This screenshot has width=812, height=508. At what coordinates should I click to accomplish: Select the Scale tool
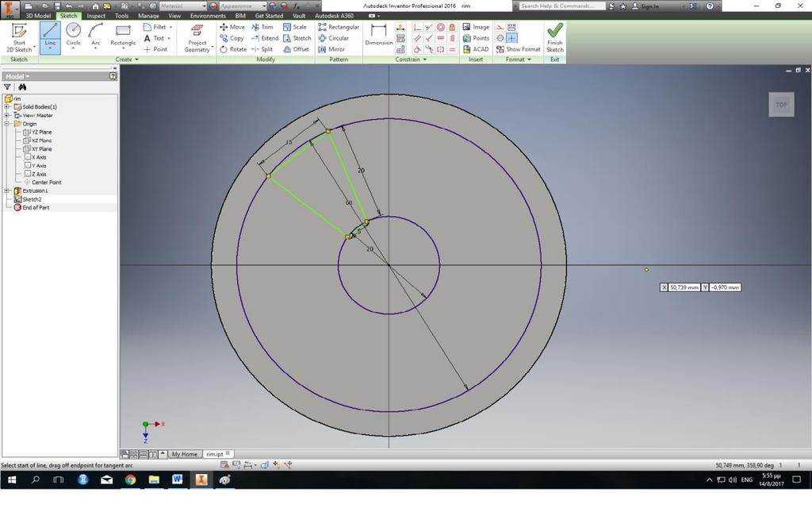point(295,27)
